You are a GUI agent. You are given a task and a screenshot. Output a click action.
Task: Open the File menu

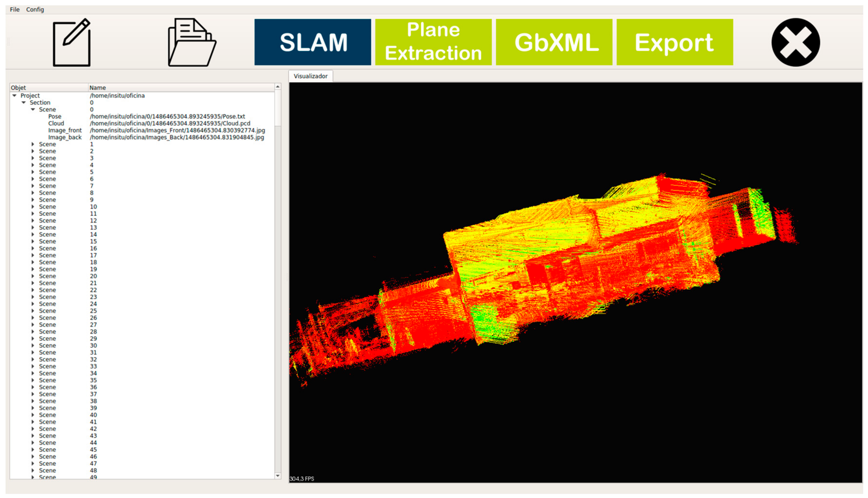pos(15,10)
